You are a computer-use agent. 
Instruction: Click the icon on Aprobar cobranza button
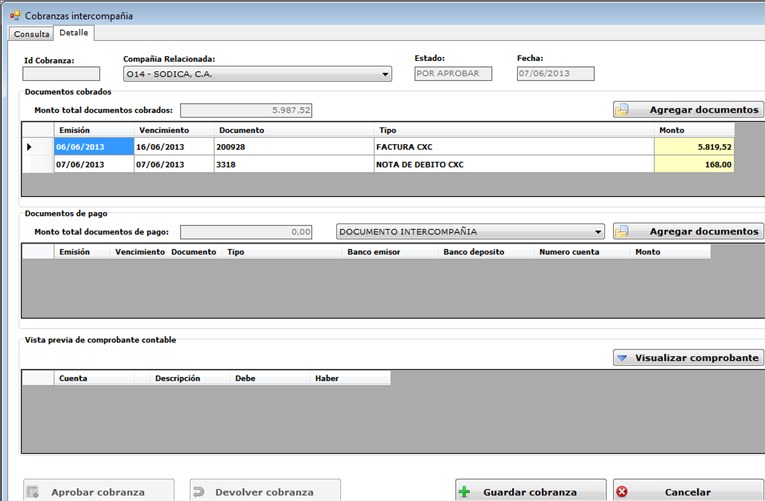tap(33, 492)
